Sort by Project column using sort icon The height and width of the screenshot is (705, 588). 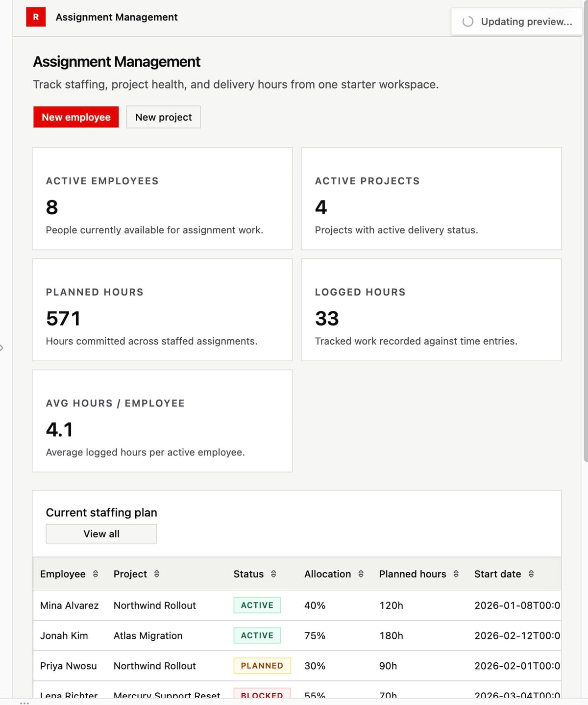[157, 574]
